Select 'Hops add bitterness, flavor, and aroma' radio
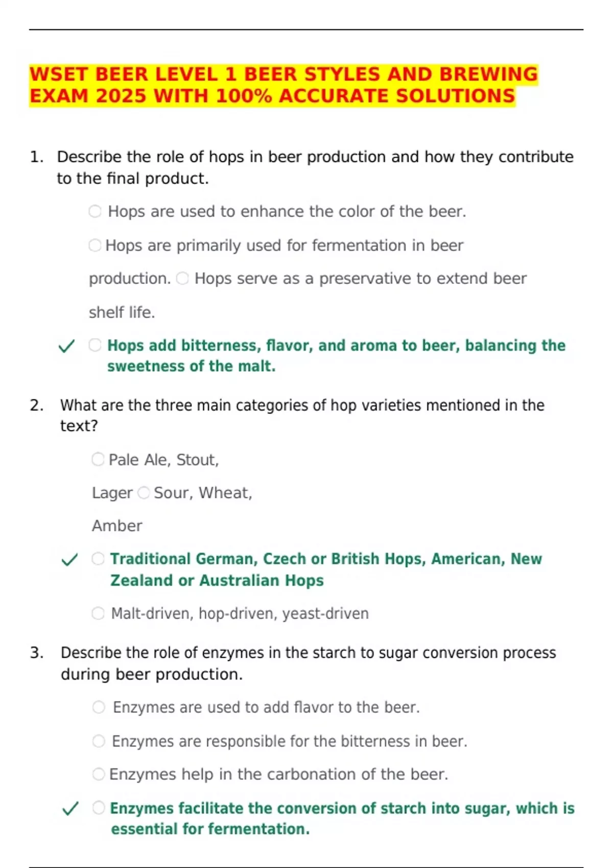Screen dimensions: 613x868 click(x=95, y=345)
